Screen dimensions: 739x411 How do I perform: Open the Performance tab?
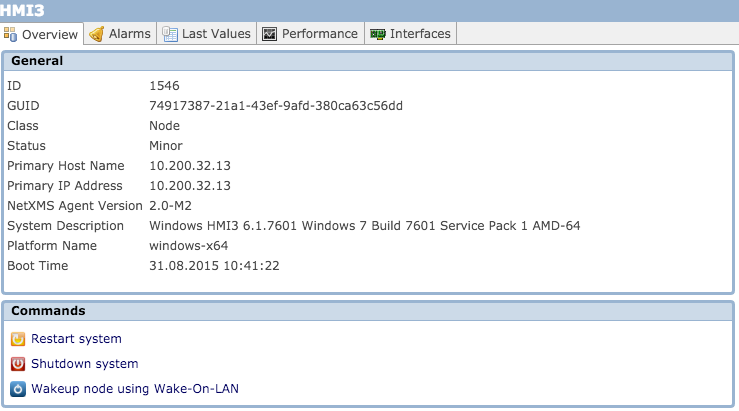click(311, 34)
